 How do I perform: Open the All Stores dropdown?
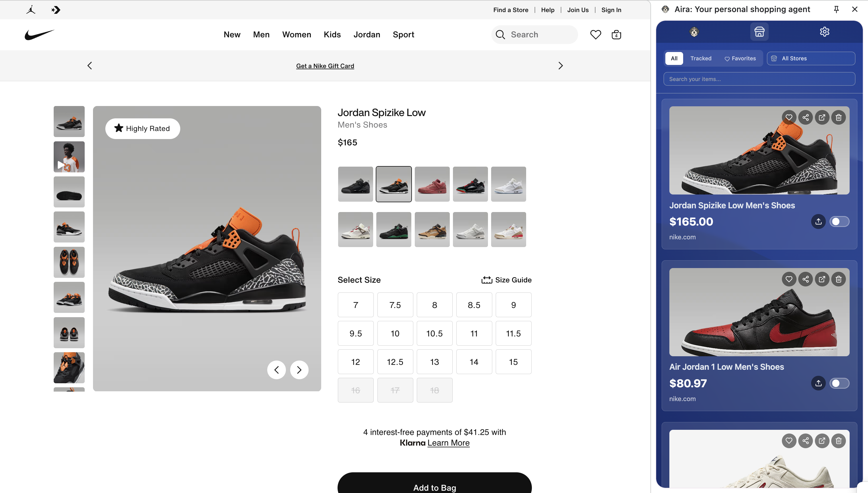pyautogui.click(x=811, y=59)
